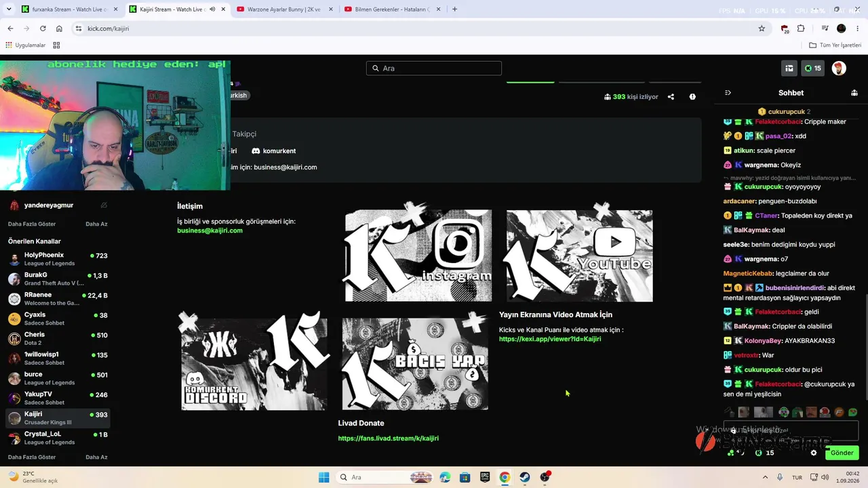Focus the Kick Ara search field
The width and height of the screenshot is (868, 488).
(x=434, y=68)
